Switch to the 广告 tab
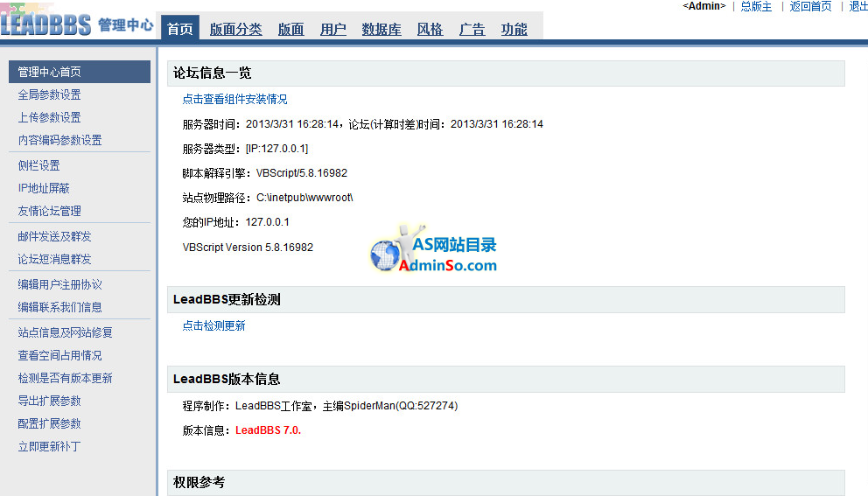This screenshot has width=868, height=496. [472, 30]
